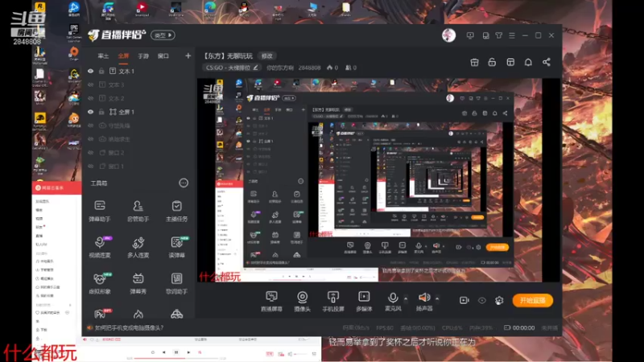Click the Edge browser desktop icon
This screenshot has width=644, height=362.
[x=210, y=8]
